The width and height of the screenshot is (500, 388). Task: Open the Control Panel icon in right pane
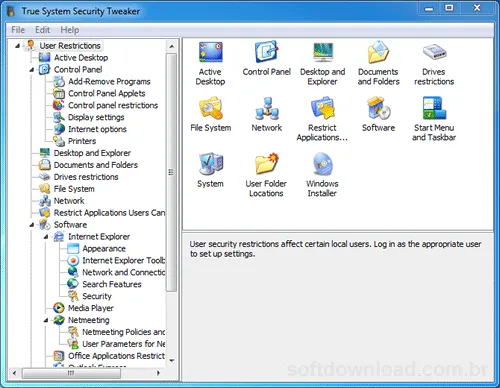coord(266,52)
